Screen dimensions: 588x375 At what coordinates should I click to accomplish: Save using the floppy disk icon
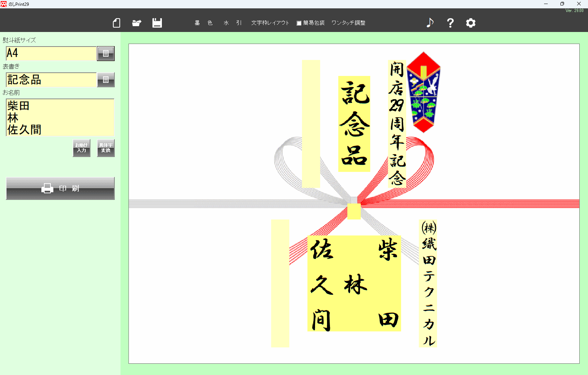pyautogui.click(x=157, y=23)
